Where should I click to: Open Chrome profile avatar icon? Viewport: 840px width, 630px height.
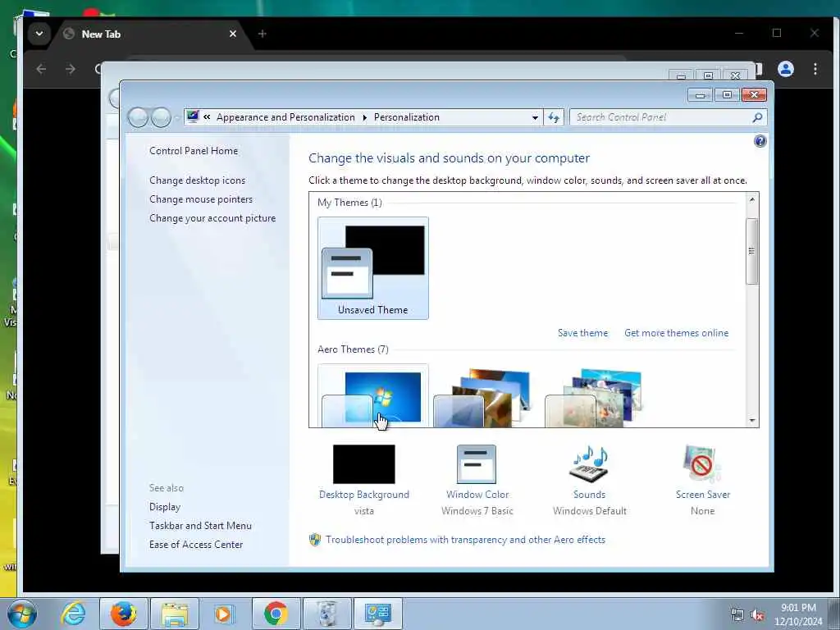(786, 69)
